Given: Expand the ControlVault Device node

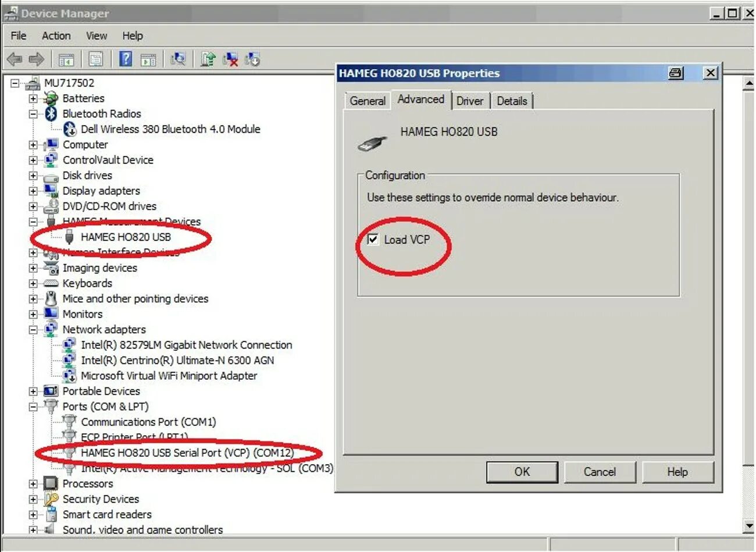Looking at the screenshot, I should tap(33, 160).
